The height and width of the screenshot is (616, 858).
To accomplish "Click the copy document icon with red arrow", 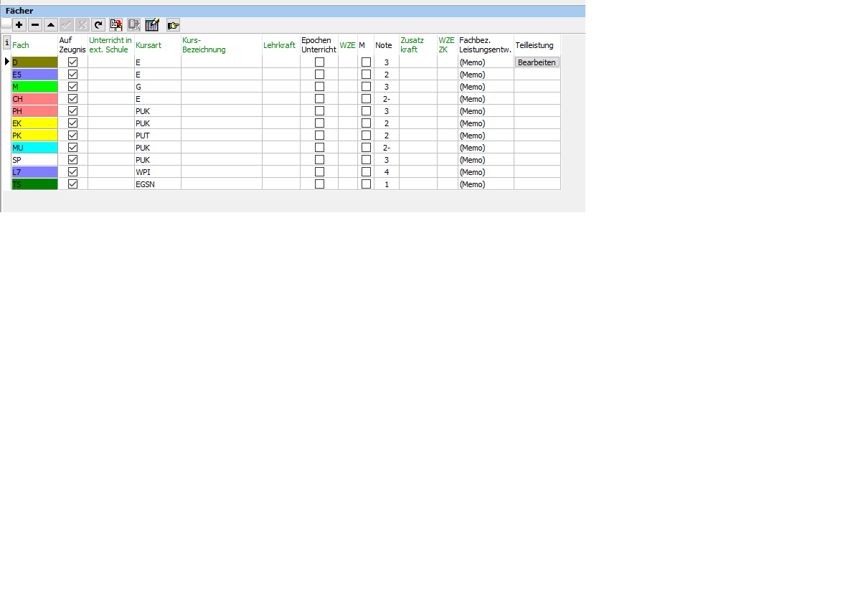I will pos(116,24).
